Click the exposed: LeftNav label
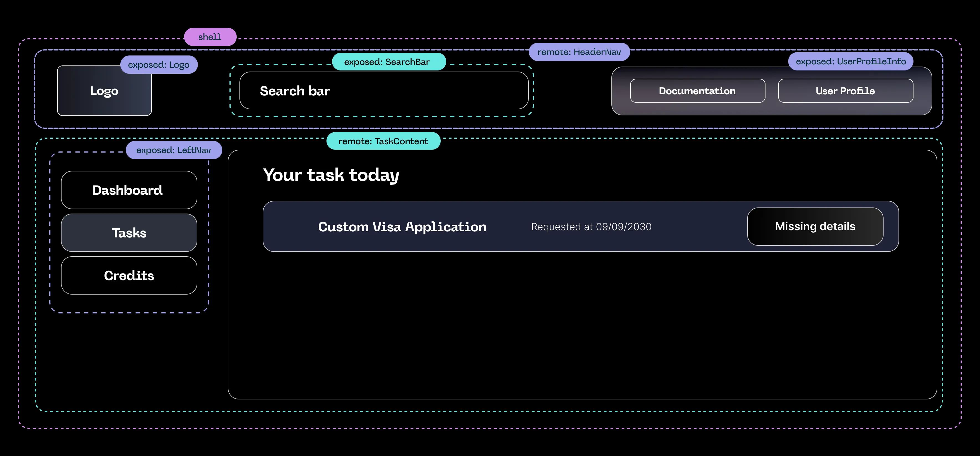The width and height of the screenshot is (980, 456). [173, 150]
